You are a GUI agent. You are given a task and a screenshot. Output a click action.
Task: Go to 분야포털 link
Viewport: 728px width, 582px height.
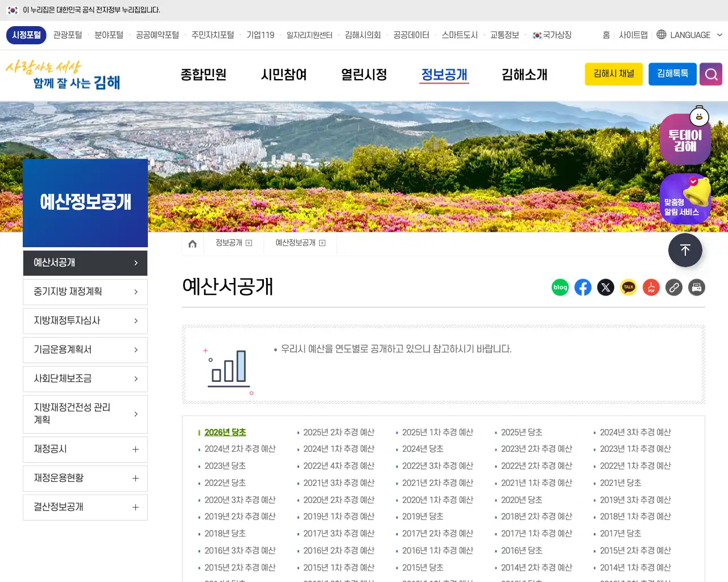pyautogui.click(x=109, y=35)
